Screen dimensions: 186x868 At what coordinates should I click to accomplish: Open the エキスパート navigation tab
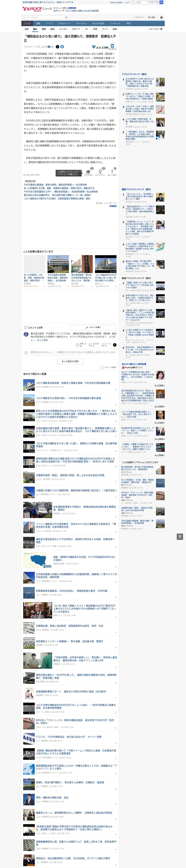coord(64,23)
